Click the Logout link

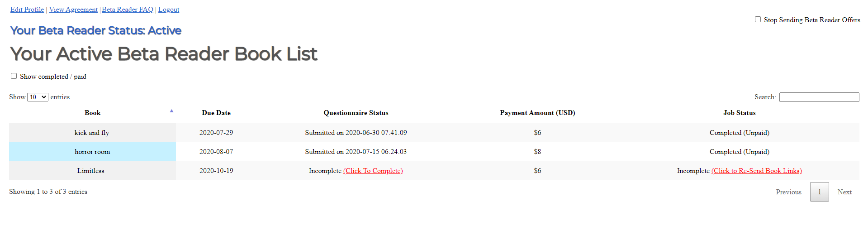tap(169, 10)
